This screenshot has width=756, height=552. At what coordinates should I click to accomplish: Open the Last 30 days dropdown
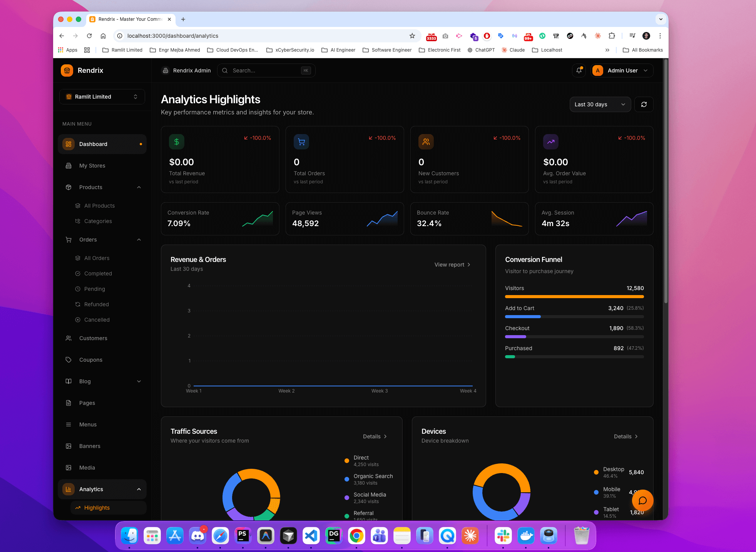[600, 104]
